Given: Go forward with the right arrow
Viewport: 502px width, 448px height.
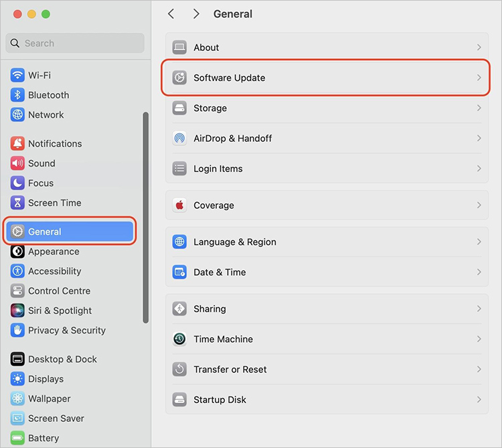Looking at the screenshot, I should click(x=196, y=14).
